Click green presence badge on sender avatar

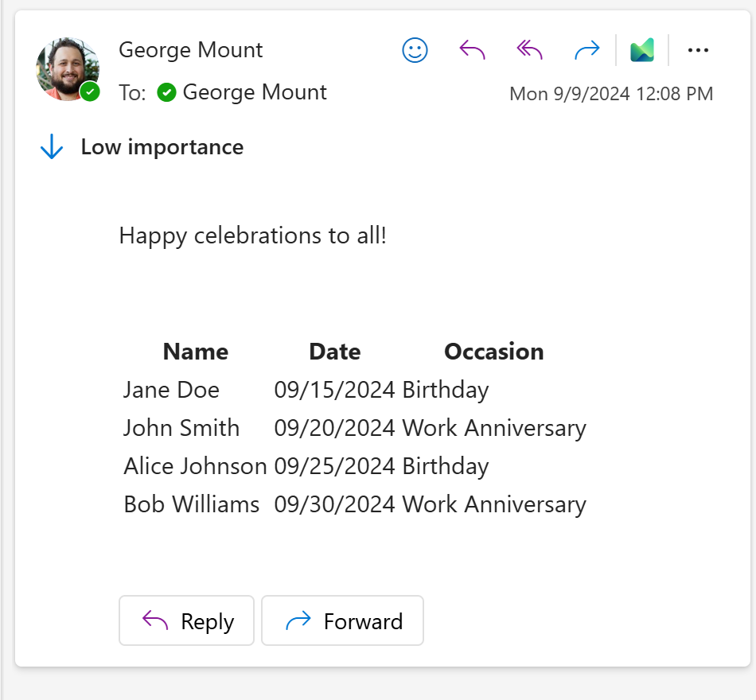pyautogui.click(x=90, y=91)
